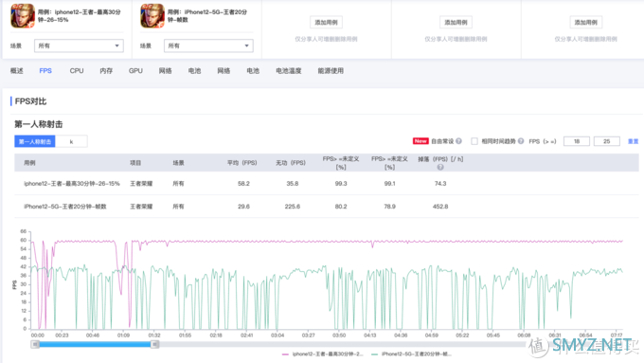Open the CPU tab

[x=77, y=71]
